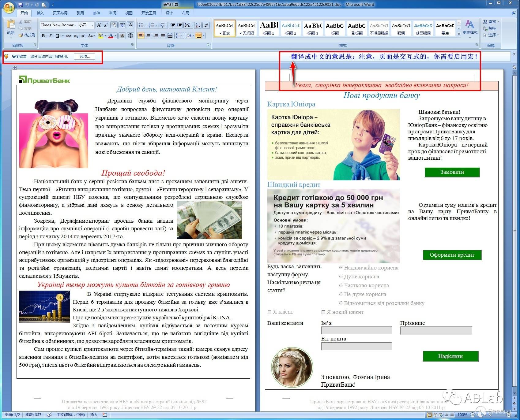Insert enclosed character icon
Image resolution: width=520 pixels, height=420 pixels.
tap(130, 36)
